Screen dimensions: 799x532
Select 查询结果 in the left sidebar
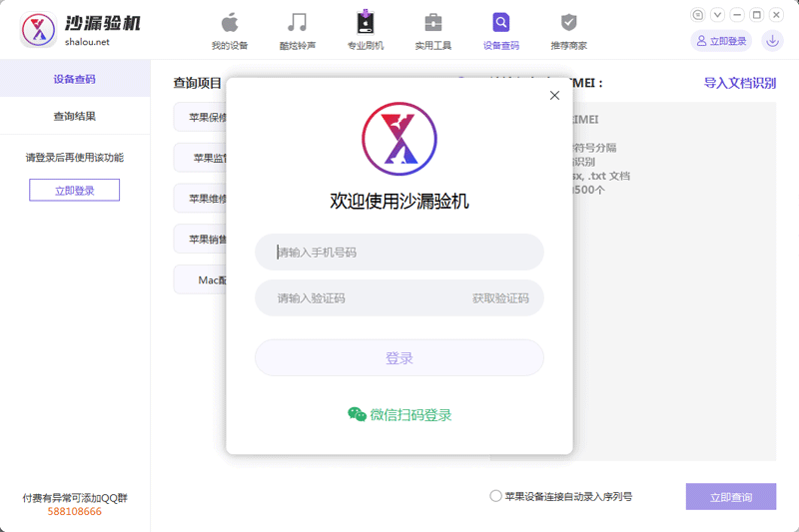pos(75,117)
